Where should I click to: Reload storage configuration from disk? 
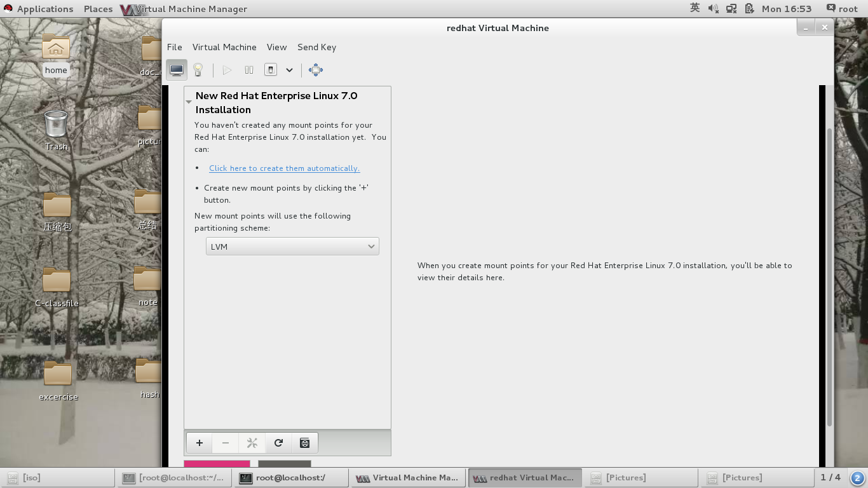tap(278, 443)
